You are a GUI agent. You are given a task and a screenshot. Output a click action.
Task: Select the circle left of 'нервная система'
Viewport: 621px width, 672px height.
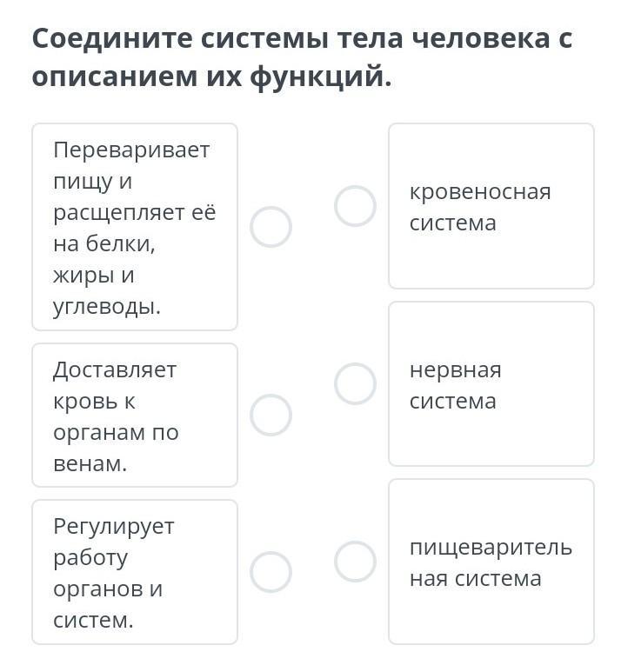pos(355,384)
